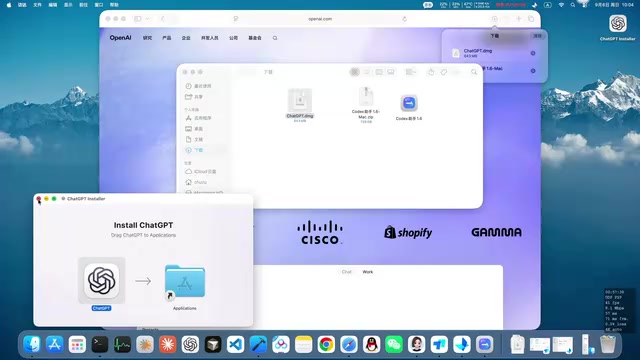Click the Cisco logo on the page
Screen dimensions: 640x360
(320, 232)
